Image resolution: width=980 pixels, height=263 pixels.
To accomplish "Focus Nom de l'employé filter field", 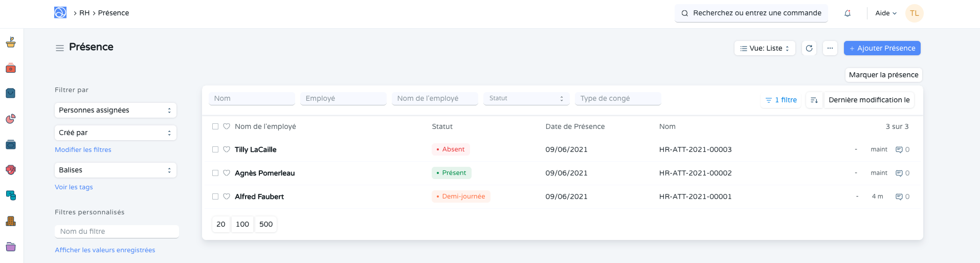I will (435, 98).
